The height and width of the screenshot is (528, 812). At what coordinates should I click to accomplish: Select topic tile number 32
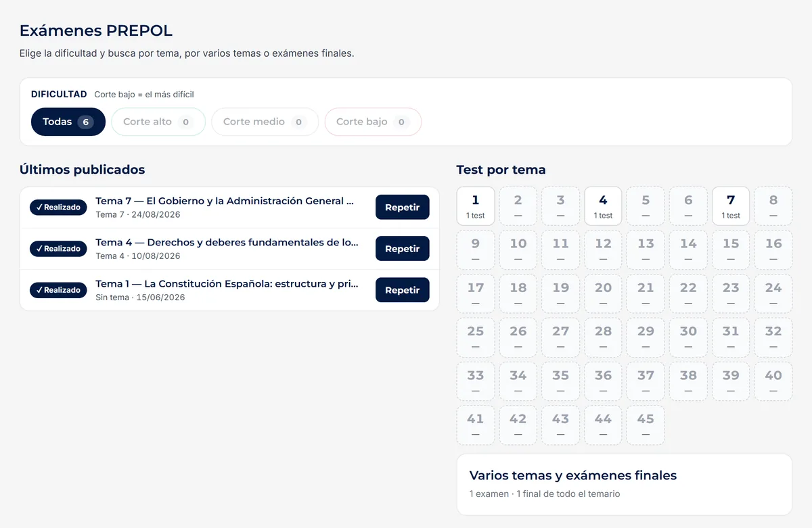point(773,338)
